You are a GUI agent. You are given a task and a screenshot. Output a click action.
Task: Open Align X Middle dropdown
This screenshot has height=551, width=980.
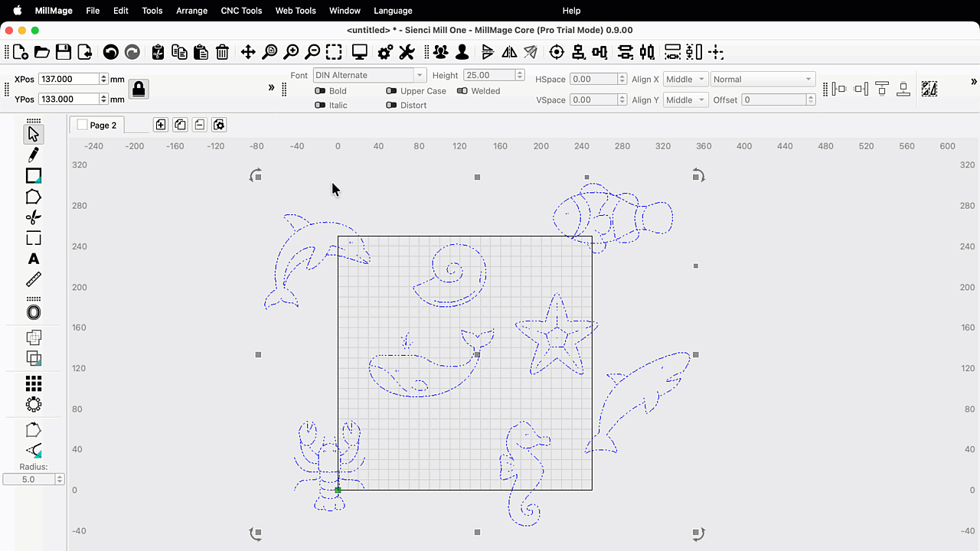(685, 80)
